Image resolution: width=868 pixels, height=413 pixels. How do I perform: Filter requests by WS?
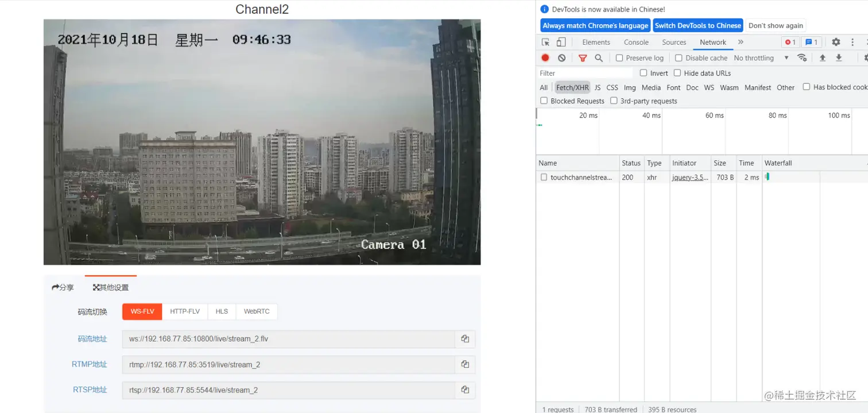tap(709, 87)
